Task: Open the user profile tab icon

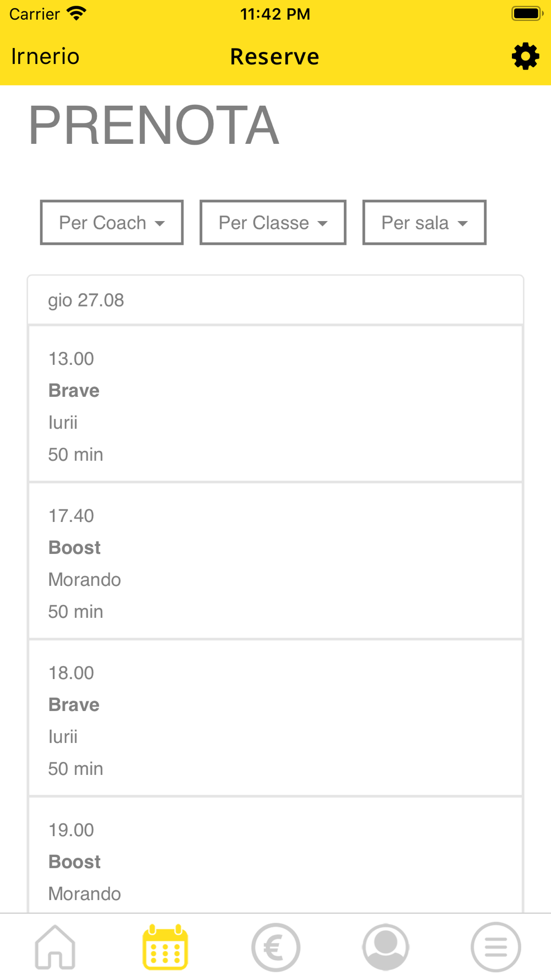Action: click(386, 947)
